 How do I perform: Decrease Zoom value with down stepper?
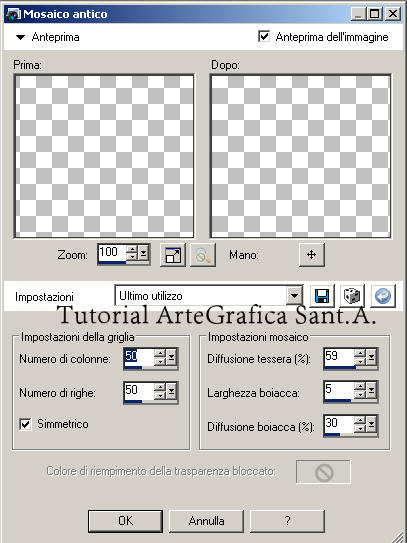pyautogui.click(x=131, y=258)
